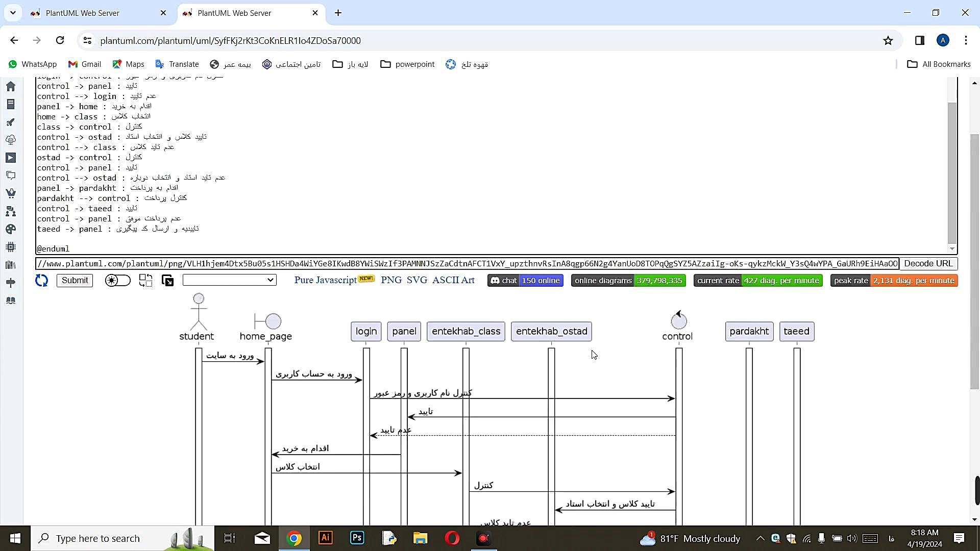The width and height of the screenshot is (980, 551).
Task: Switch to the first PlantUML Web Server tab
Action: [82, 13]
